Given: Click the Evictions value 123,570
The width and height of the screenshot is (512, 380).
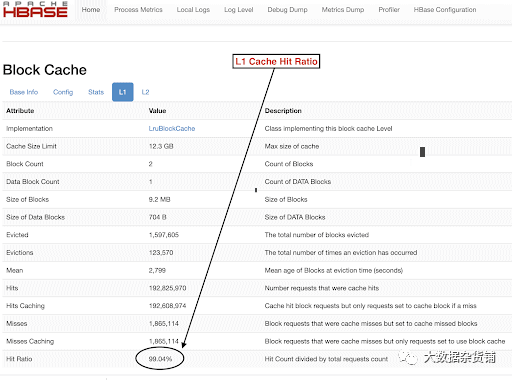Looking at the screenshot, I should [161, 253].
